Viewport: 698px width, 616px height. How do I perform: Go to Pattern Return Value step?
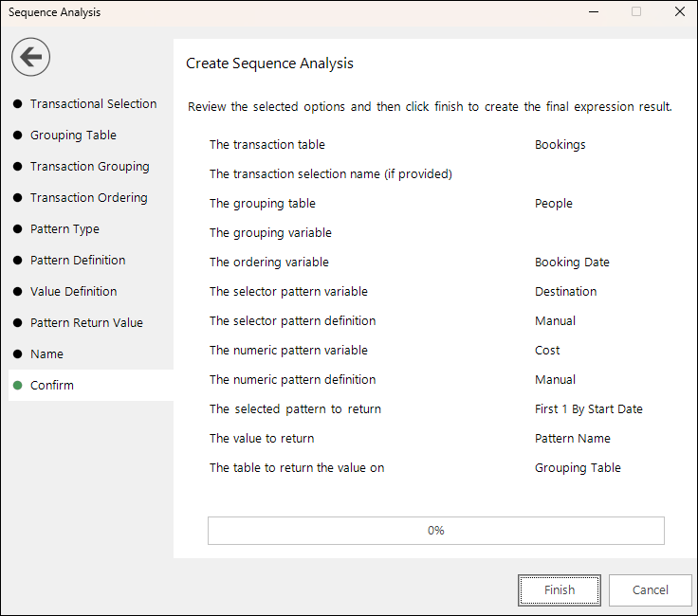(x=86, y=322)
